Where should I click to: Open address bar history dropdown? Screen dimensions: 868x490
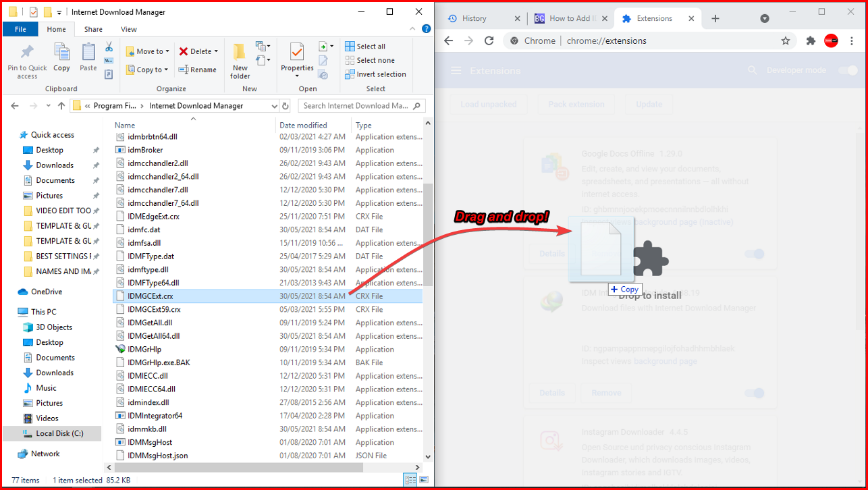click(274, 106)
